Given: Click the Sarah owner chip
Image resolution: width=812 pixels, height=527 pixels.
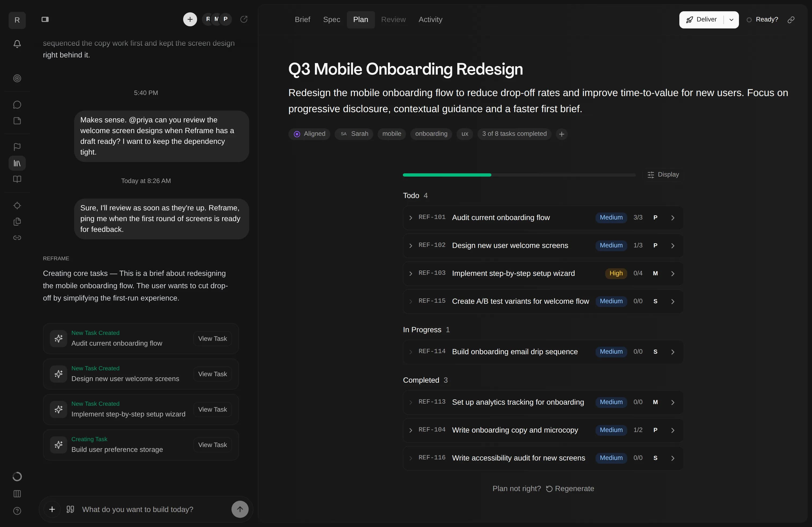Looking at the screenshot, I should coord(354,134).
